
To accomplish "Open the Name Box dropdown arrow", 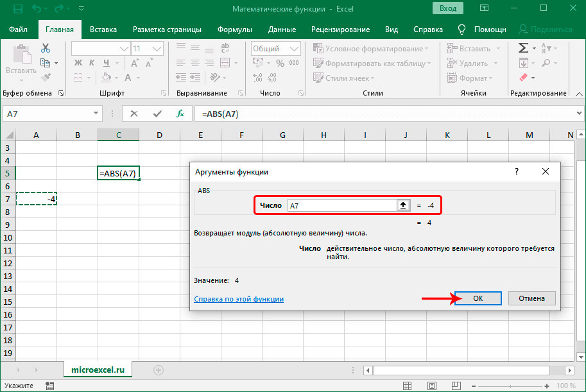I will pyautogui.click(x=97, y=114).
